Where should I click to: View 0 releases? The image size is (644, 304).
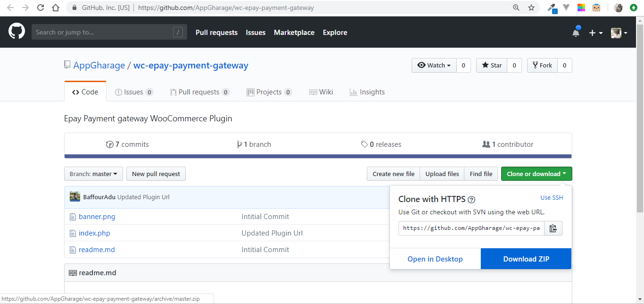pyautogui.click(x=381, y=144)
